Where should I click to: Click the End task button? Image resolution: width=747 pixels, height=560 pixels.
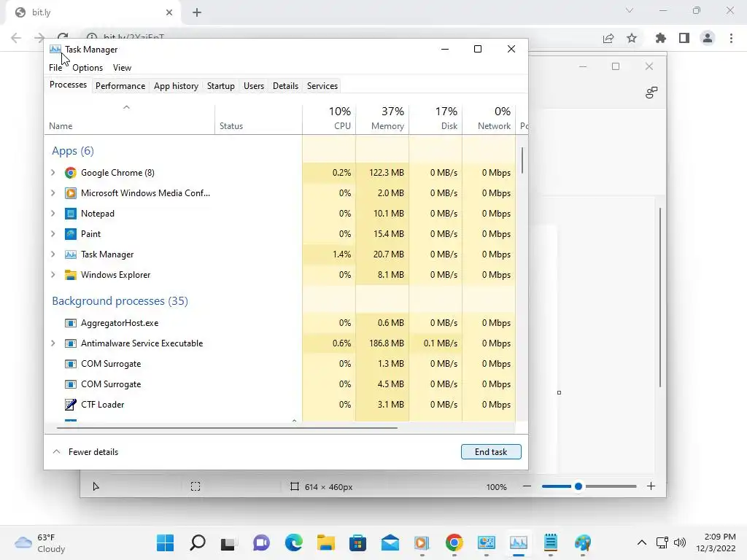(491, 452)
